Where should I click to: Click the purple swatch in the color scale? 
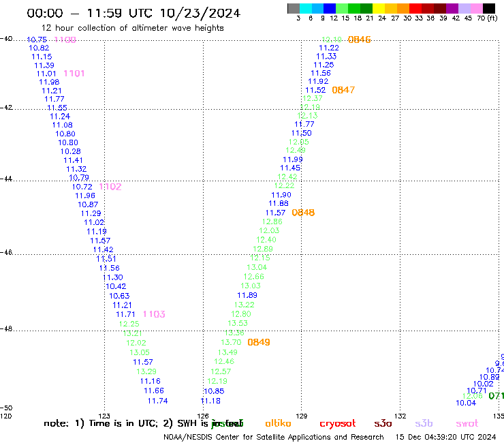[x=452, y=8]
